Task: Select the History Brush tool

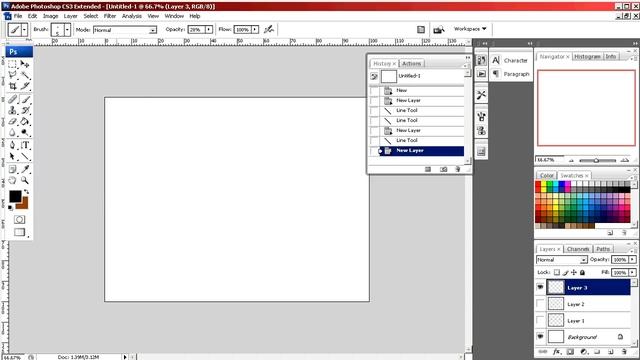Action: (x=25, y=110)
